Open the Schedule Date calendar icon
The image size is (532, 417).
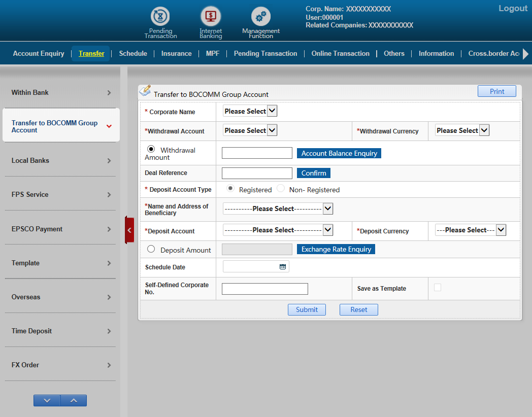click(x=283, y=267)
